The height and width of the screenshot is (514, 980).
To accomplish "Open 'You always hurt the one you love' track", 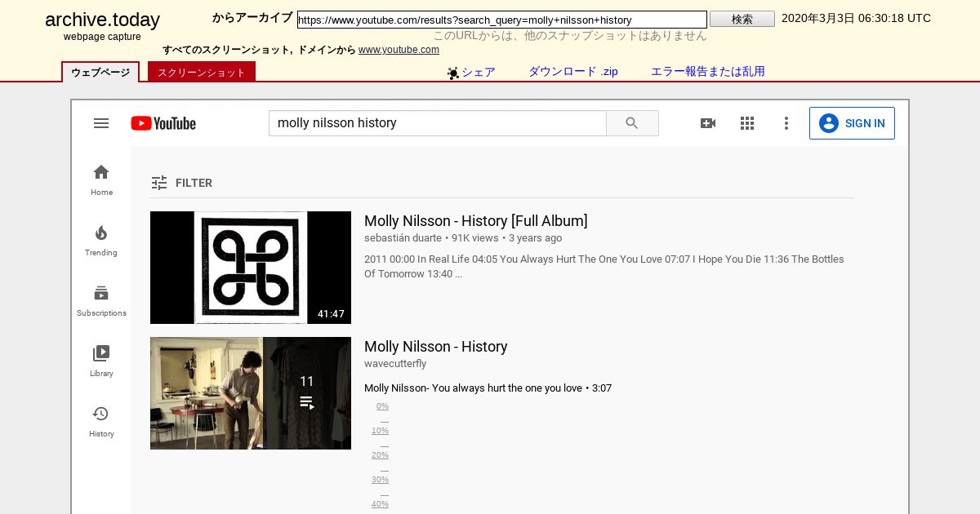I will [488, 388].
